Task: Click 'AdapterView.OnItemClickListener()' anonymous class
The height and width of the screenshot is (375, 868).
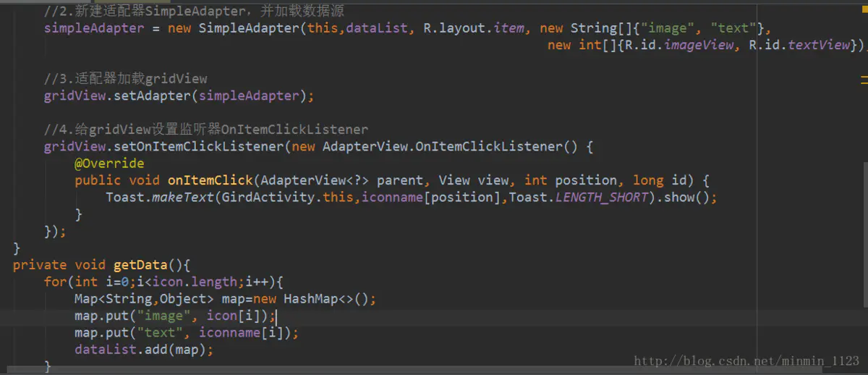Action: [x=451, y=146]
